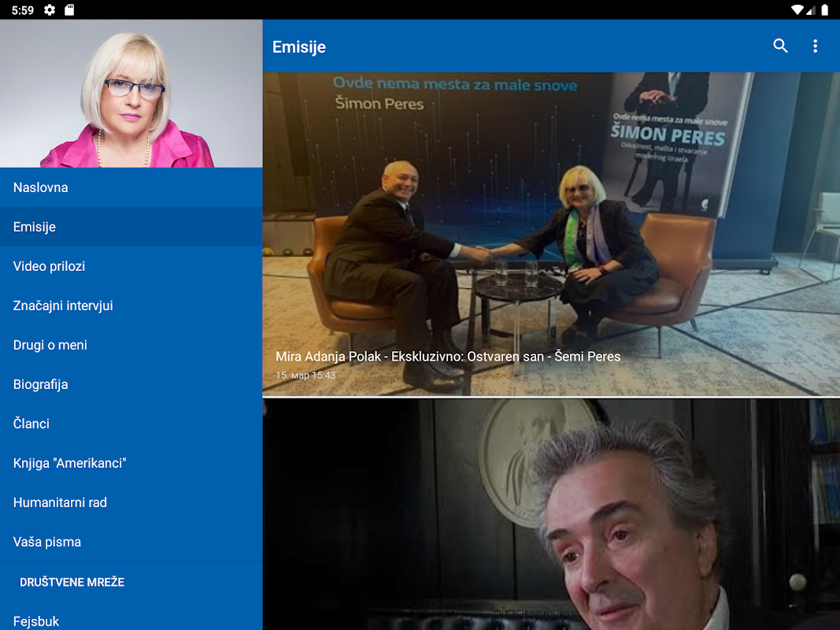This screenshot has height=630, width=840.
Task: Select Humanitarni rad entry
Action: click(x=131, y=502)
